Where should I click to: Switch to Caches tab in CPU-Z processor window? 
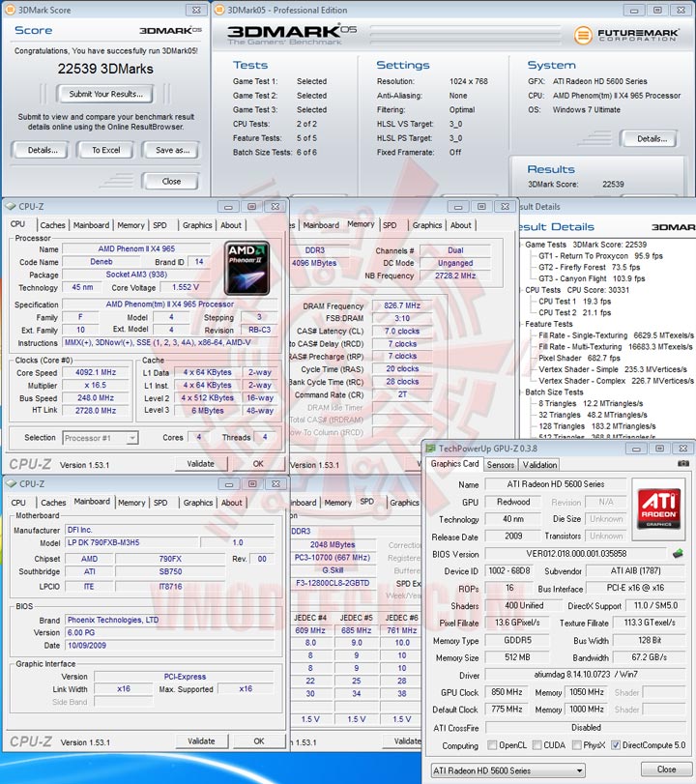[x=52, y=225]
